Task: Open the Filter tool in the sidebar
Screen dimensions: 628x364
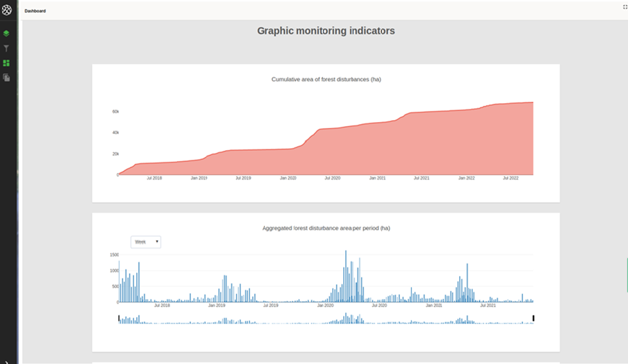Action: [6, 48]
